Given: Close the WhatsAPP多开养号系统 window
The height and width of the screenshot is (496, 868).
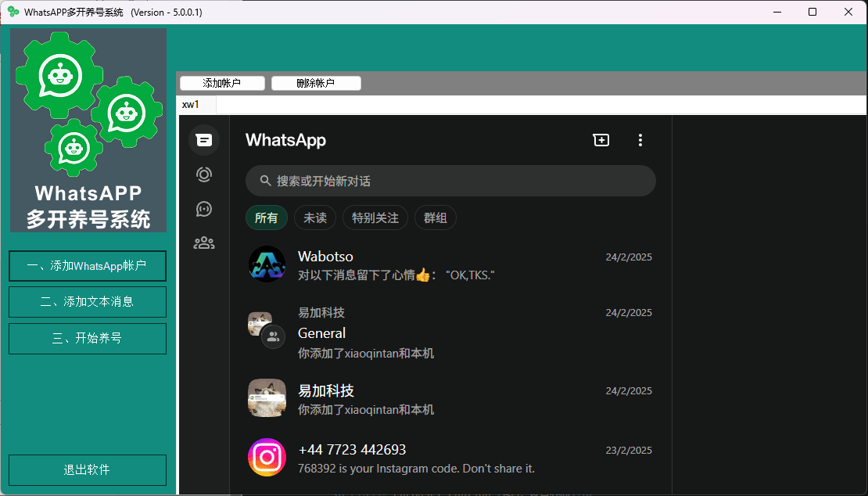Looking at the screenshot, I should tap(848, 12).
